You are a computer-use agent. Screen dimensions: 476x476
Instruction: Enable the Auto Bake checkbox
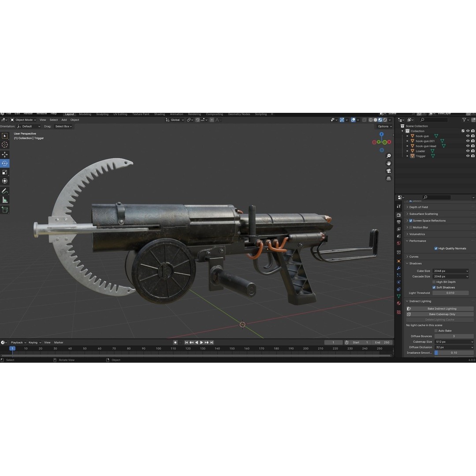tap(436, 331)
